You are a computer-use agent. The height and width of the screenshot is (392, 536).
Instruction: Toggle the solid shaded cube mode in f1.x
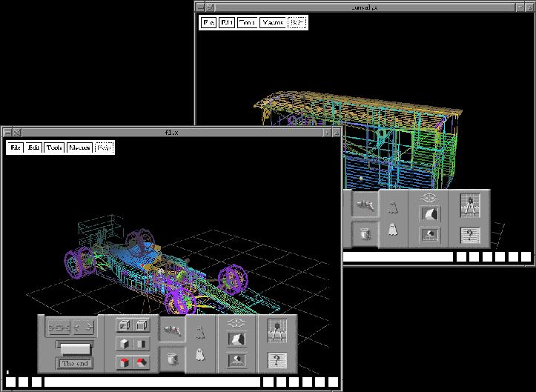click(x=124, y=345)
